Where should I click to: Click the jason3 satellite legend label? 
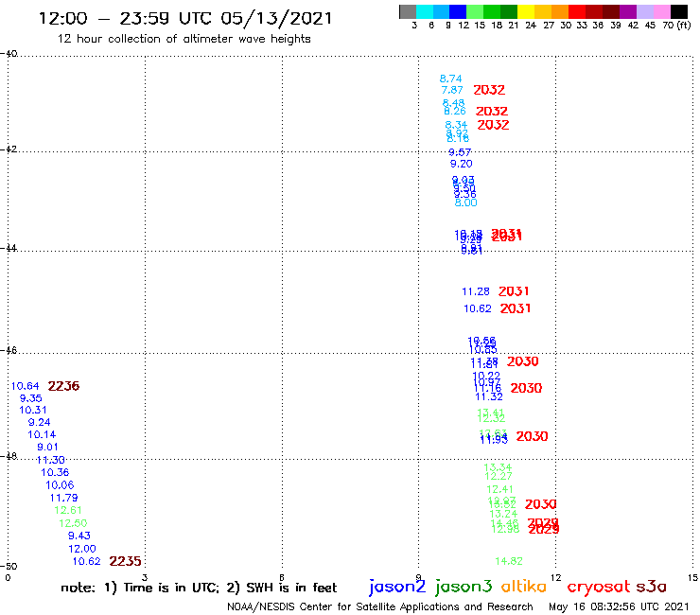coord(464,587)
